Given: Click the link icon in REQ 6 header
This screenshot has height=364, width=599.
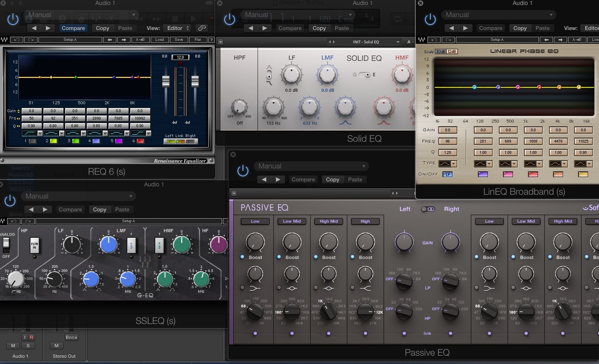Looking at the screenshot, I should [x=202, y=28].
